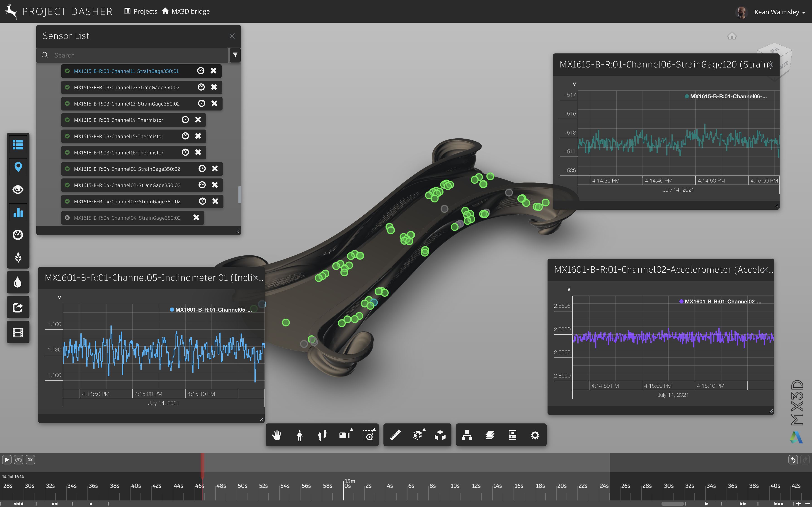This screenshot has width=812, height=507.
Task: Toggle status of MX1615-B-R:04-Channel04-StrainGage350:02 sensor
Action: (67, 218)
